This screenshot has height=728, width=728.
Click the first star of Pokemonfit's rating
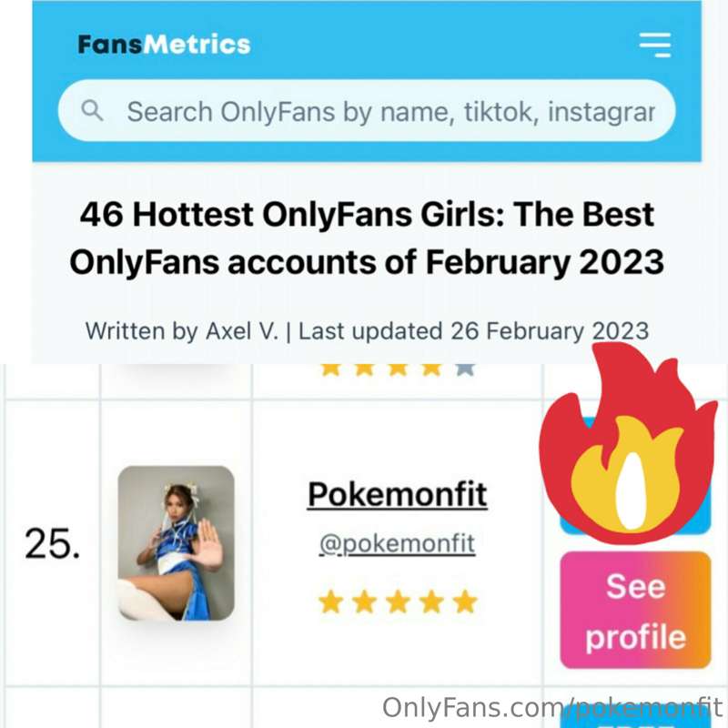click(331, 602)
